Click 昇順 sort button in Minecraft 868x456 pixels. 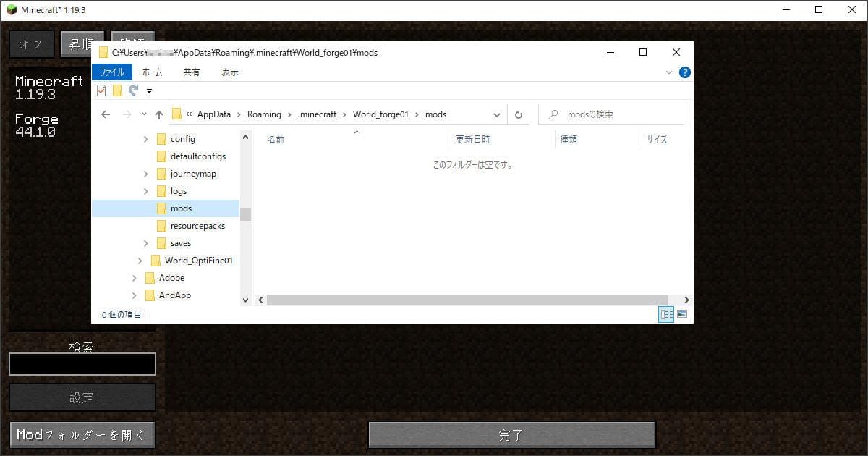[x=82, y=44]
